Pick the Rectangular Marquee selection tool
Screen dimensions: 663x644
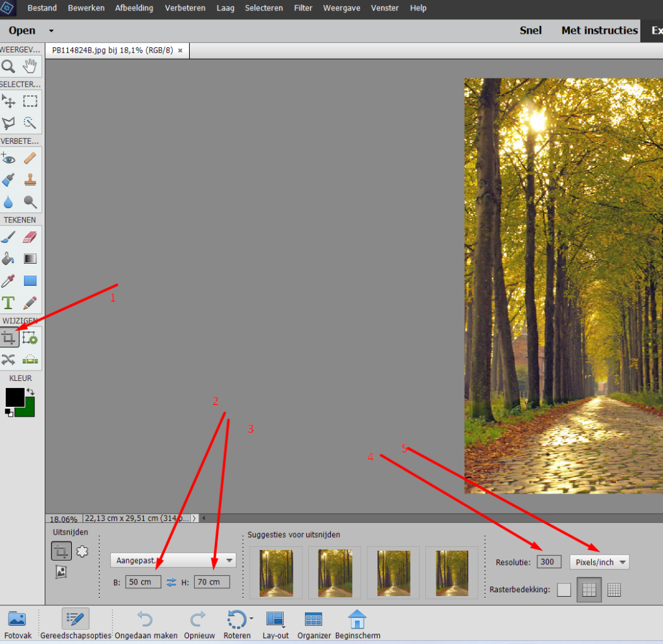(30, 101)
